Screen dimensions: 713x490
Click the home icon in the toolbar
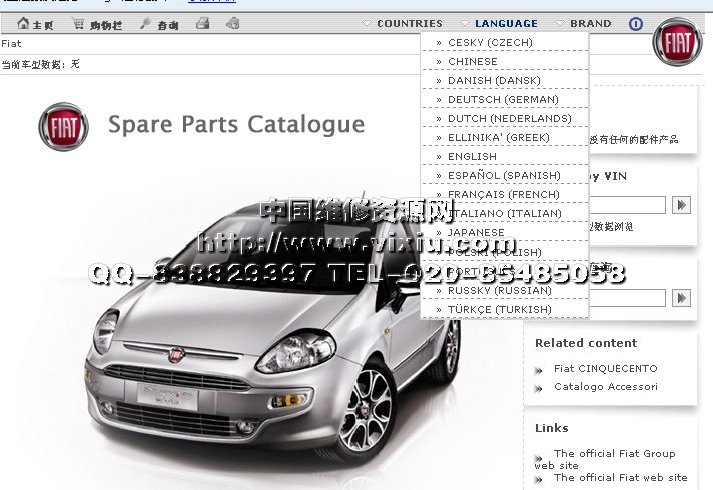coord(24,23)
